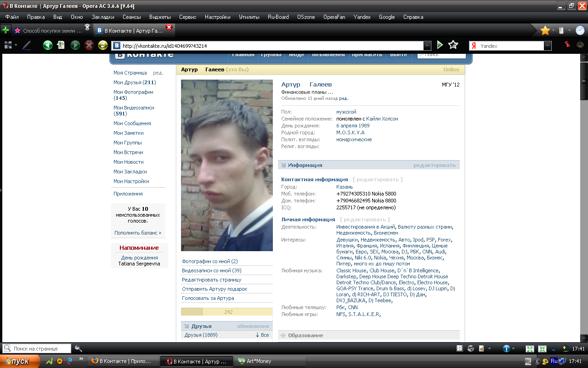Open the OperaFan menu
Image resolution: width=588 pixels, height=368 pixels.
tap(334, 17)
